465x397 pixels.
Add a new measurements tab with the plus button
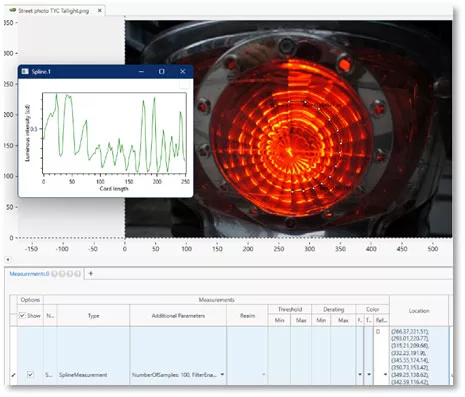click(91, 274)
